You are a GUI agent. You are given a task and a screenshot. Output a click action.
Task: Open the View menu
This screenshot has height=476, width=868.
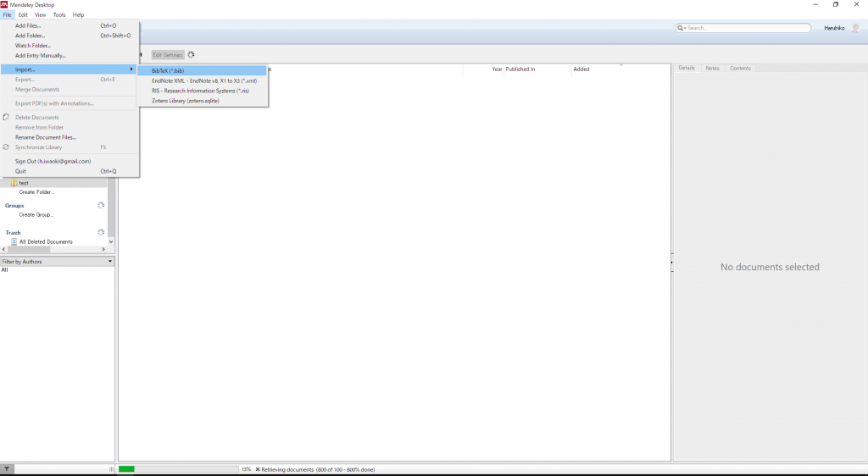[x=41, y=15]
